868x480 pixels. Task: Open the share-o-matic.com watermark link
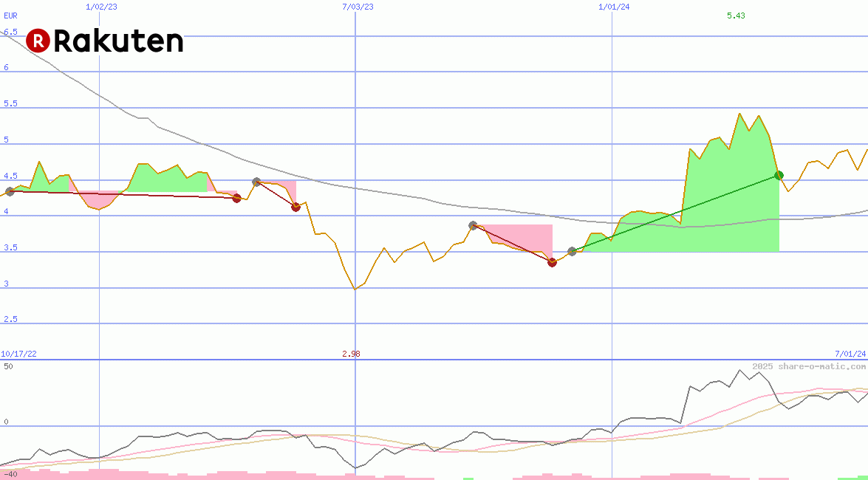point(809,366)
